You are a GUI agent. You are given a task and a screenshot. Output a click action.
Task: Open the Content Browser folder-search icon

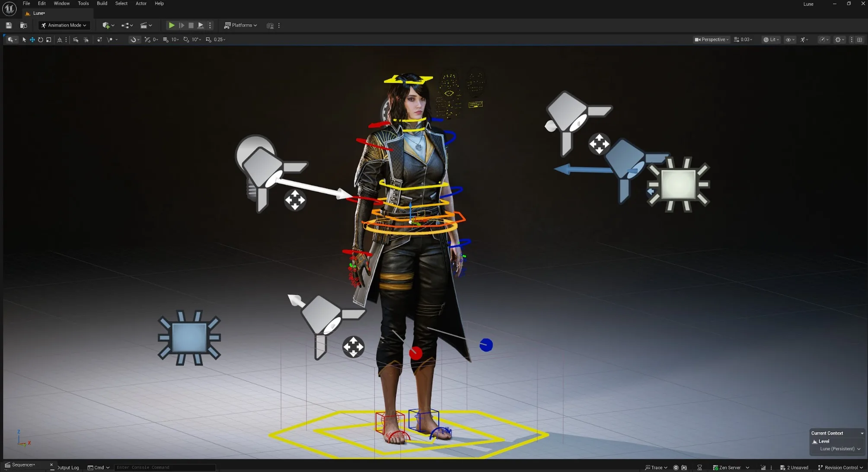tap(24, 26)
